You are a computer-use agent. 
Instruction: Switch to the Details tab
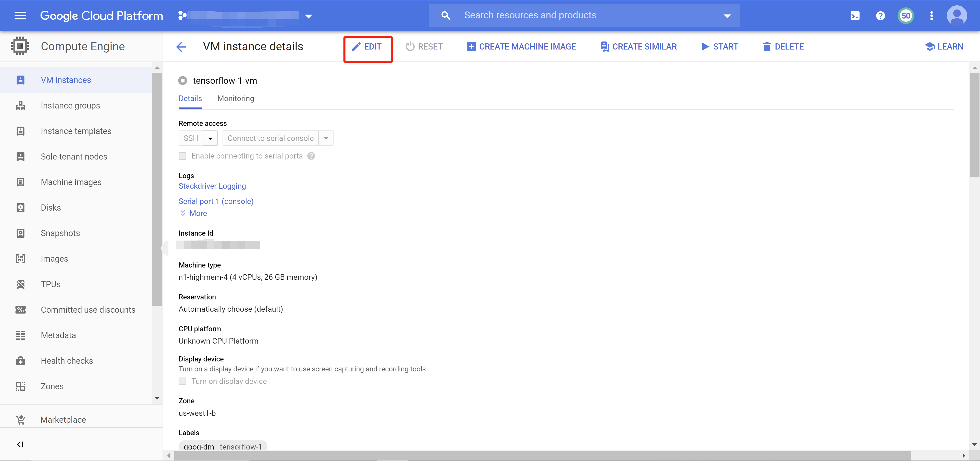pyautogui.click(x=190, y=99)
